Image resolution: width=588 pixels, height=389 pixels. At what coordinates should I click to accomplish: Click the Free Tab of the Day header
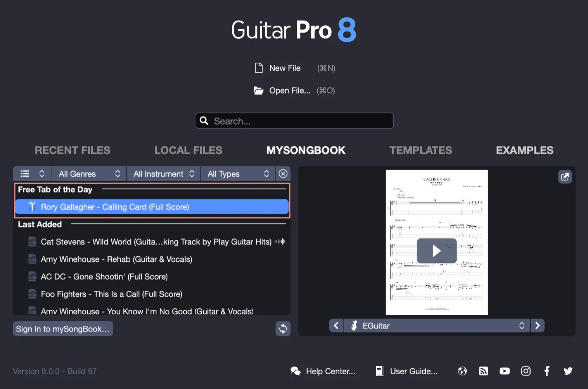pyautogui.click(x=55, y=189)
